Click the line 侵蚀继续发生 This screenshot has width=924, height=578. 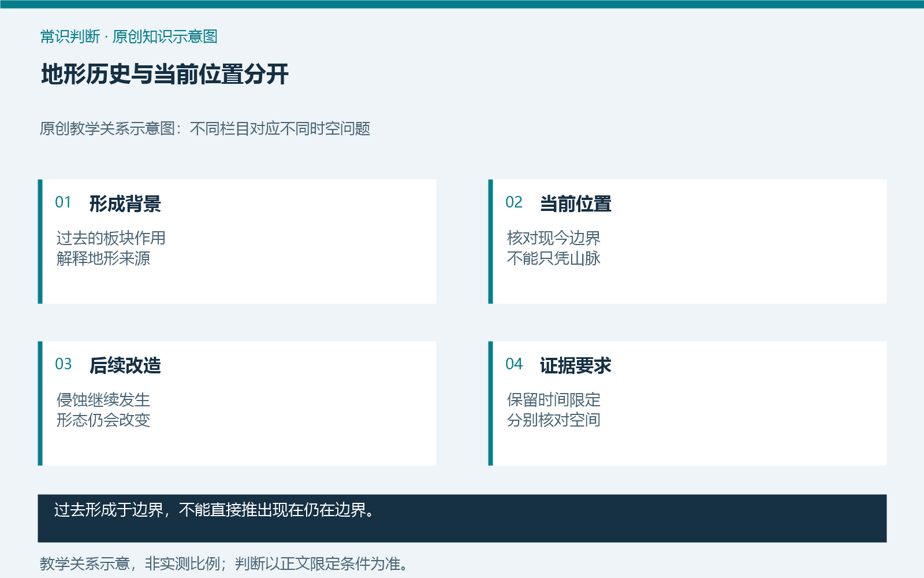click(103, 399)
